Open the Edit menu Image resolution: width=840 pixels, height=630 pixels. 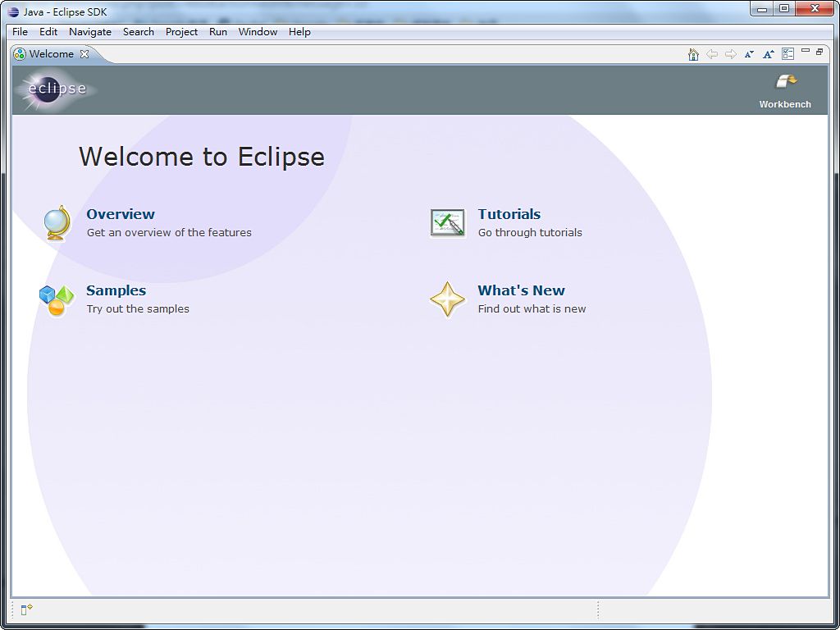tap(48, 32)
